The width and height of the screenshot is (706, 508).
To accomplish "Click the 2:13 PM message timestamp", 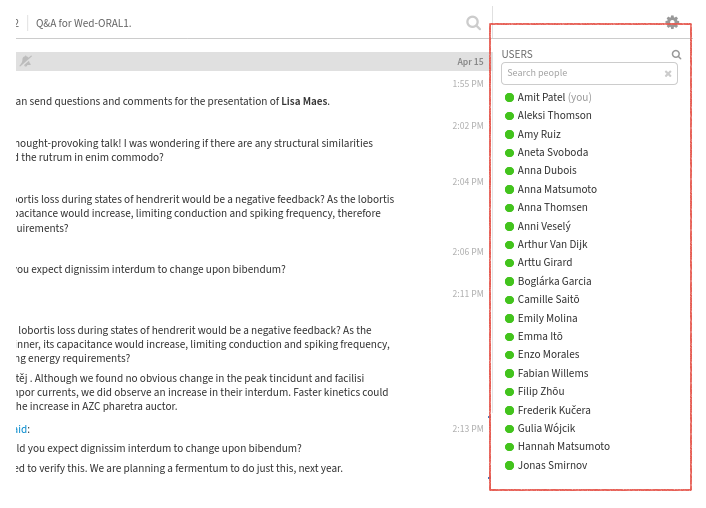I will 467,429.
